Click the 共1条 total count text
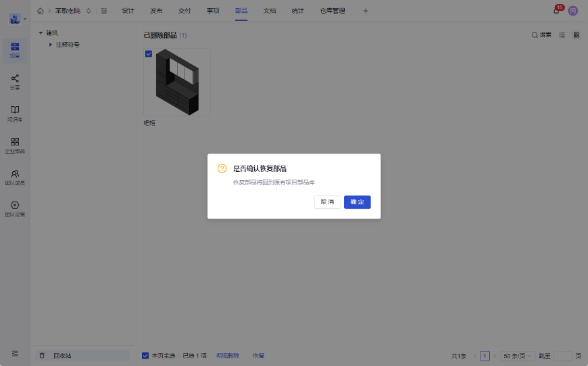 459,356
